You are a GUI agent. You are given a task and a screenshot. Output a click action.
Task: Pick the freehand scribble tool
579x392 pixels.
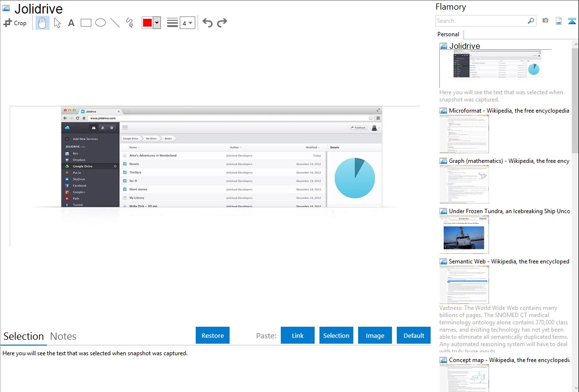click(x=130, y=23)
